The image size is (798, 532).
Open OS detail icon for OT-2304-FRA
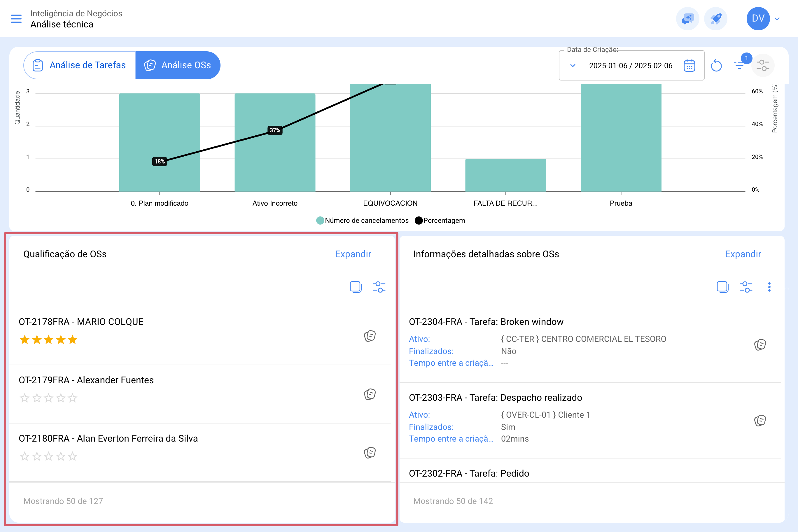[x=760, y=345]
